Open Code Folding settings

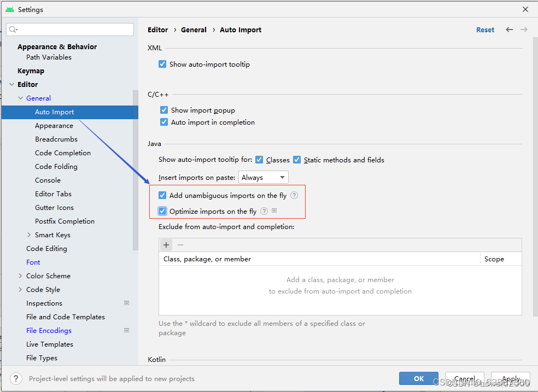(x=56, y=167)
